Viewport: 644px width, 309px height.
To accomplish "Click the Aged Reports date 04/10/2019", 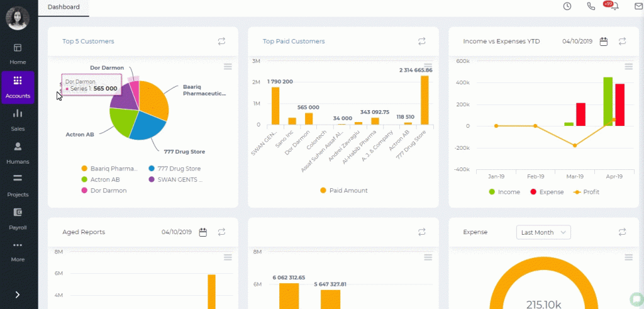I will click(x=177, y=232).
